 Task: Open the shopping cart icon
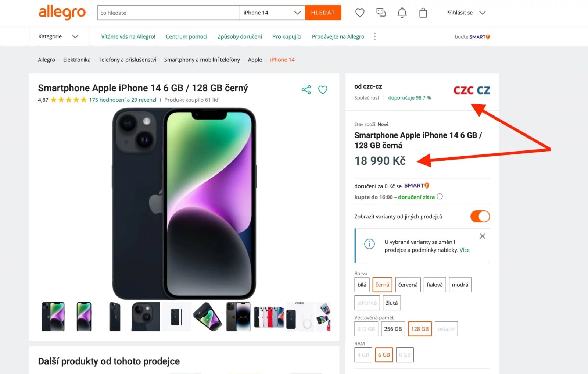tap(423, 12)
